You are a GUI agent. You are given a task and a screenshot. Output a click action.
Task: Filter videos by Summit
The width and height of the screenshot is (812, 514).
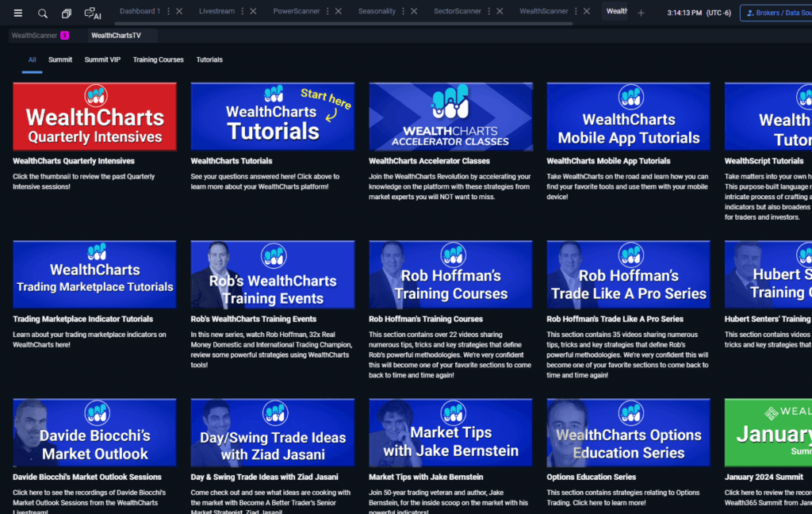click(x=60, y=59)
